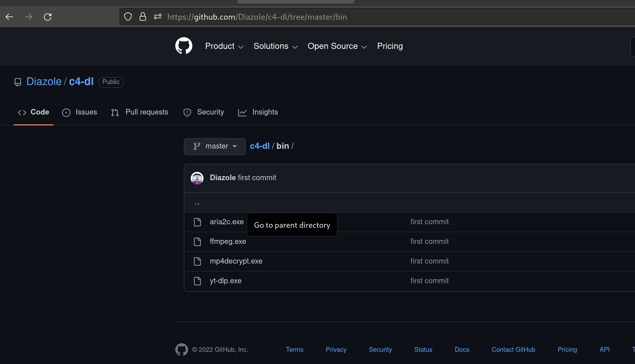Viewport: 635px width, 364px height.
Task: Click the Diazole owner link
Action: 44,82
